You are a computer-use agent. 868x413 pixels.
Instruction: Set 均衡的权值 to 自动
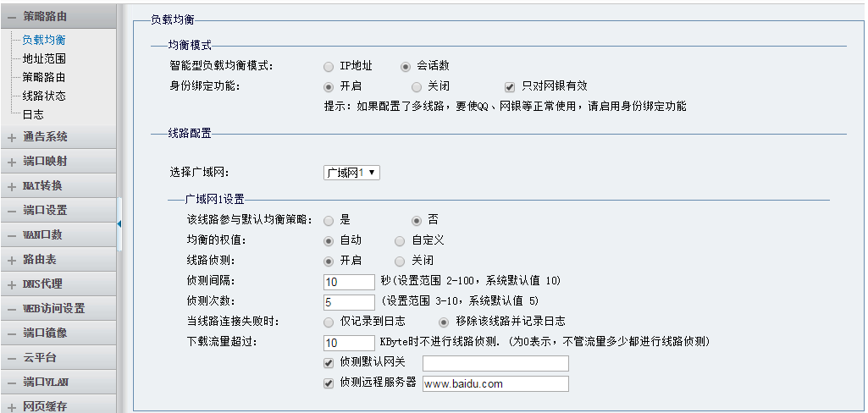[x=329, y=241]
